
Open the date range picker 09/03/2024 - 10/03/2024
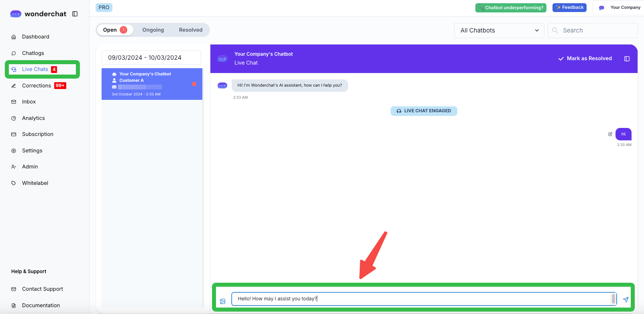click(151, 58)
